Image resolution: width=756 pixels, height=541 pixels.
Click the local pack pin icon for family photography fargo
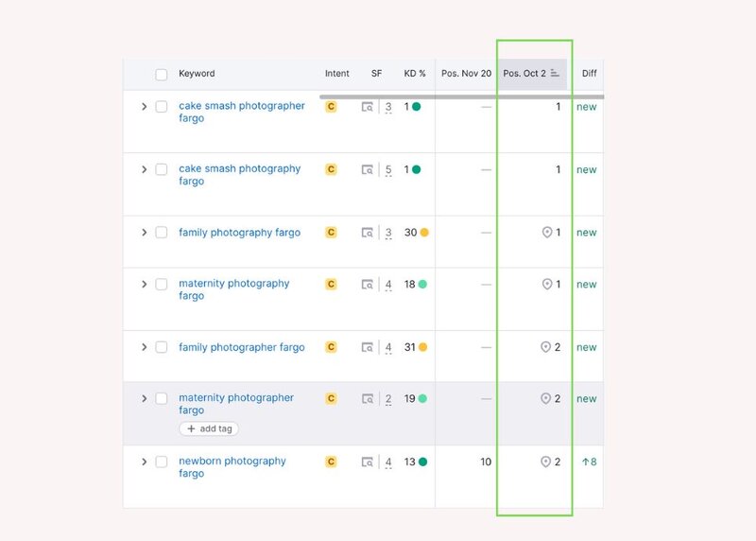coord(546,233)
